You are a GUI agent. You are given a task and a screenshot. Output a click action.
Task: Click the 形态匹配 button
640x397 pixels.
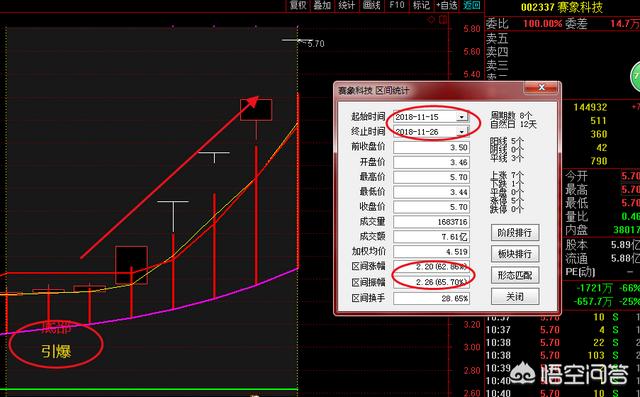515,275
